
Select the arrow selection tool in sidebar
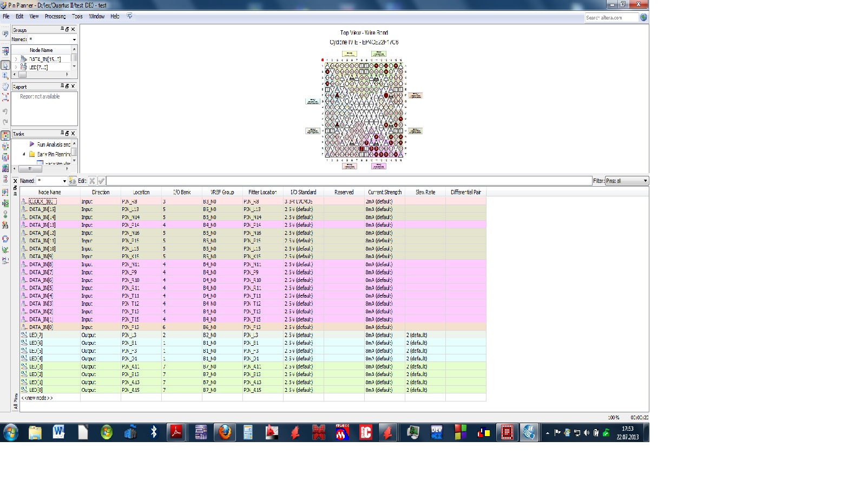(5, 65)
